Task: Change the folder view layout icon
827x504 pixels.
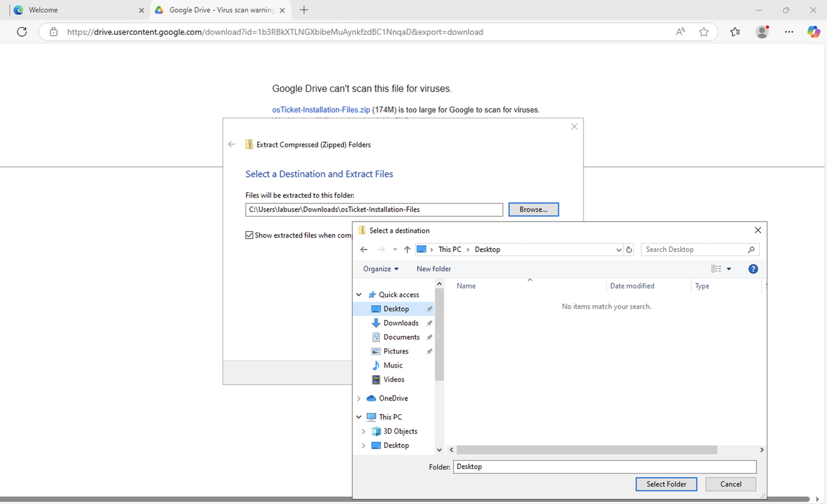Action: 716,269
